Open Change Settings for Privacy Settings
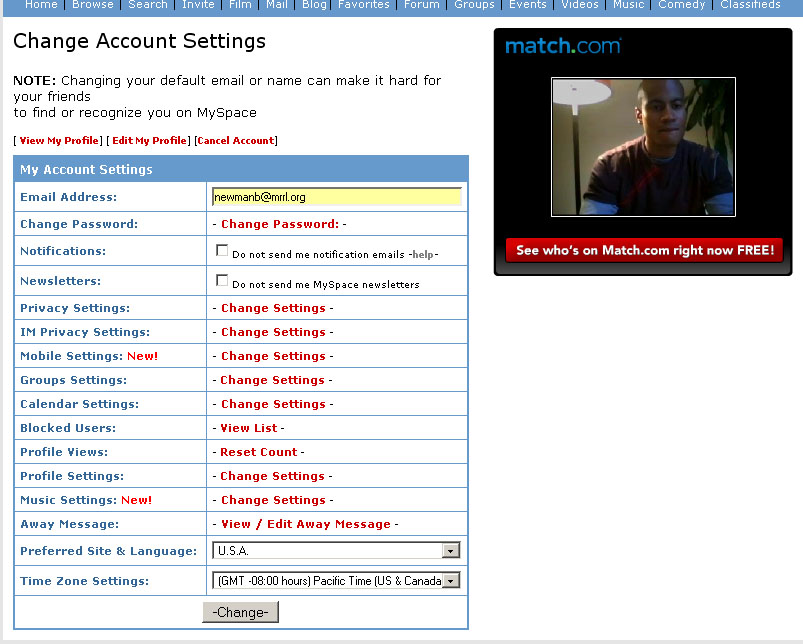This screenshot has width=803, height=644. click(x=273, y=308)
